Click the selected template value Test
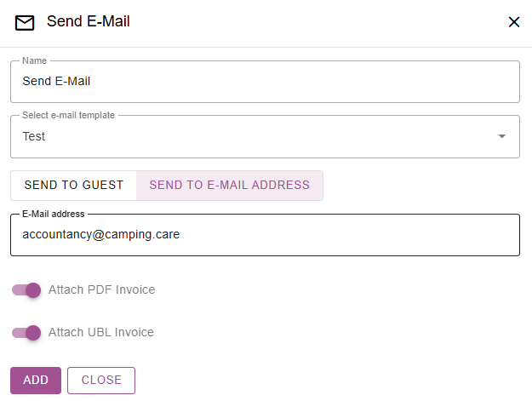Viewport: 532px width, 401px height. click(x=34, y=136)
